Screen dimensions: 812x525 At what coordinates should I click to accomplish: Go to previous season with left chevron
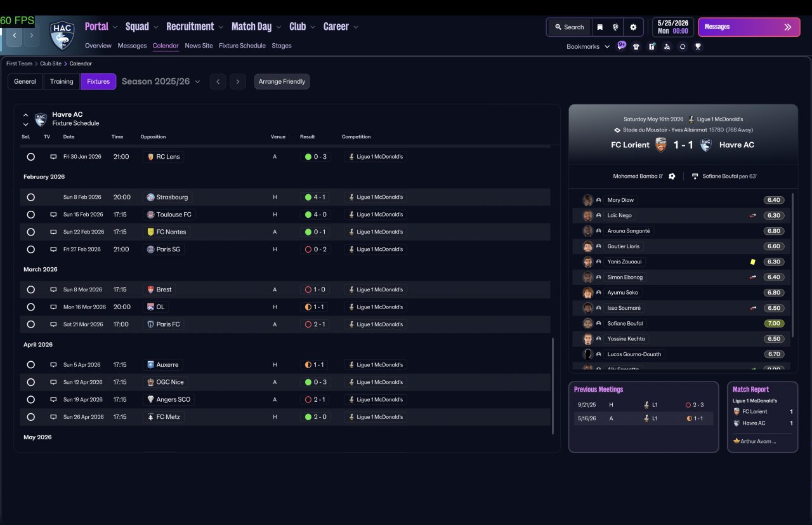(x=218, y=81)
